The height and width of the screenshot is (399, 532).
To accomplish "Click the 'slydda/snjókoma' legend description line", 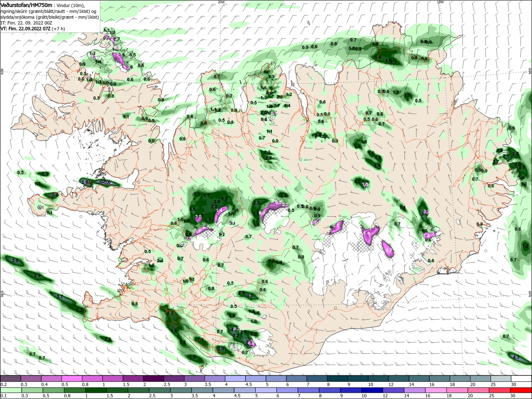I will 49,17.
